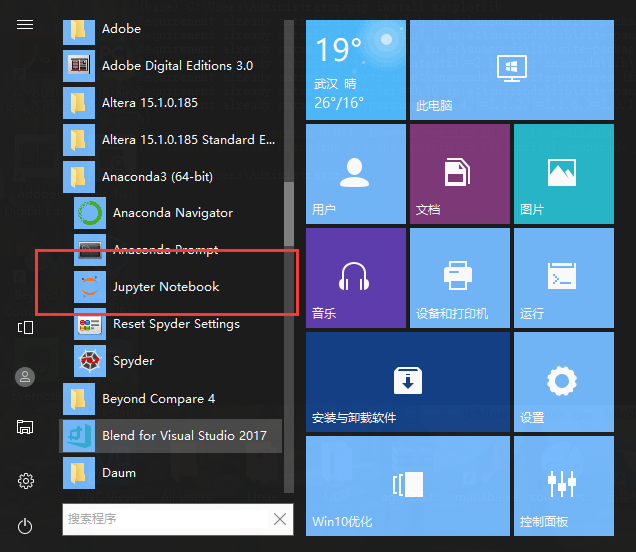This screenshot has height=552, width=636.
Task: Expand the Altera 15.1.0.185 folder
Action: tap(172, 103)
